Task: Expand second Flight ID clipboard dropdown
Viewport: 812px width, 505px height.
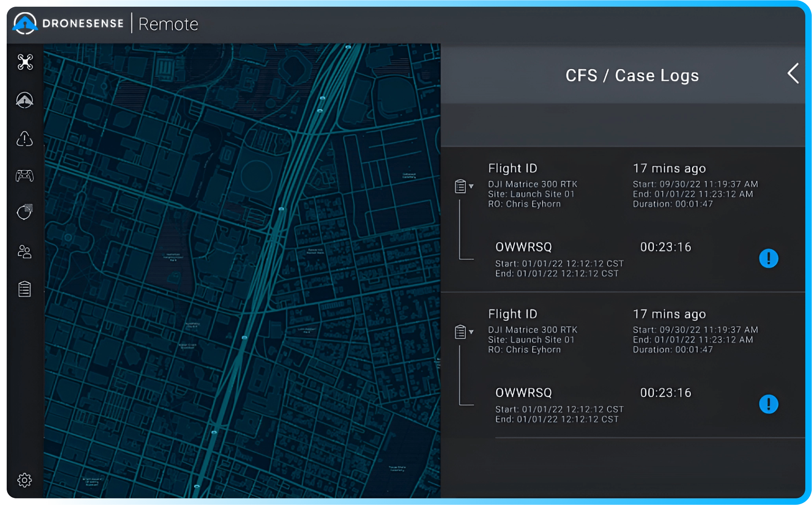Action: coord(464,332)
